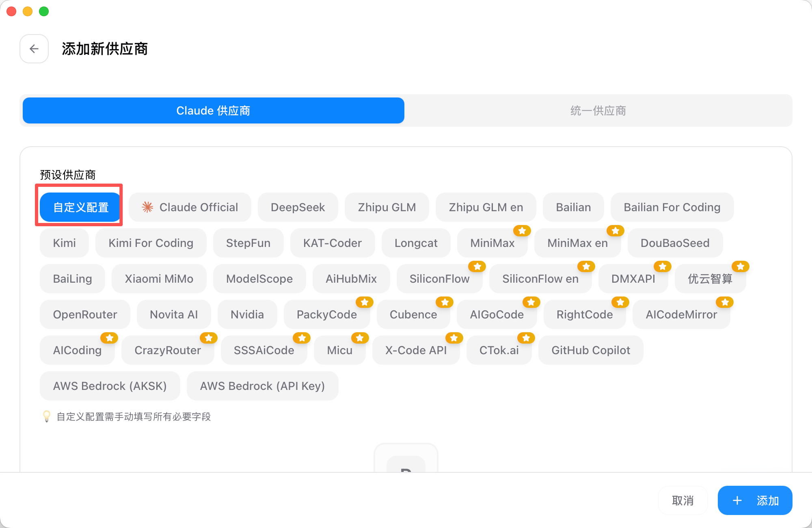The image size is (812, 528).
Task: Select Zhipu GLM en preset
Action: tap(486, 207)
